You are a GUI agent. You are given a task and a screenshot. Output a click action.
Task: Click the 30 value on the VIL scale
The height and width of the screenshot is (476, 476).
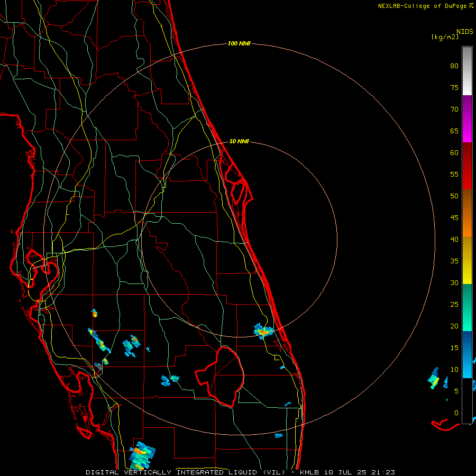click(x=454, y=282)
